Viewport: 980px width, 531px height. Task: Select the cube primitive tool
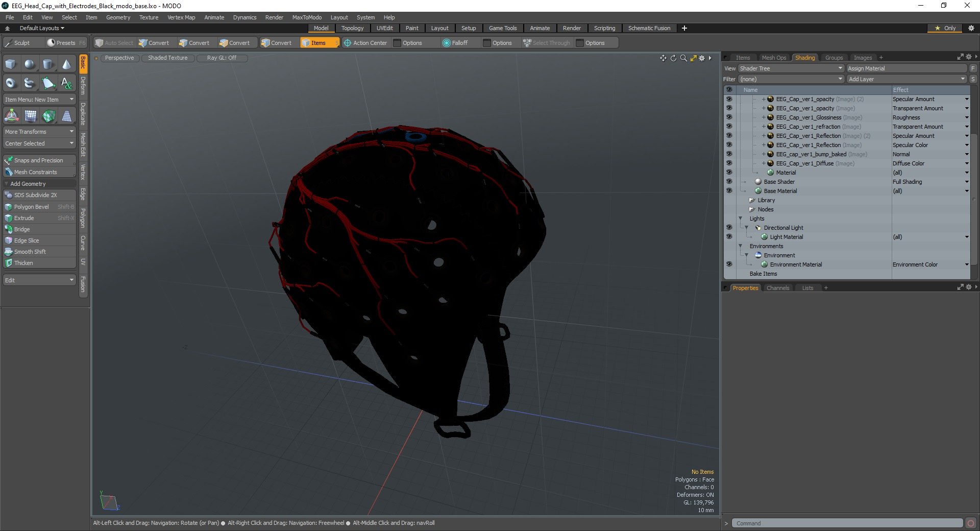[11, 64]
